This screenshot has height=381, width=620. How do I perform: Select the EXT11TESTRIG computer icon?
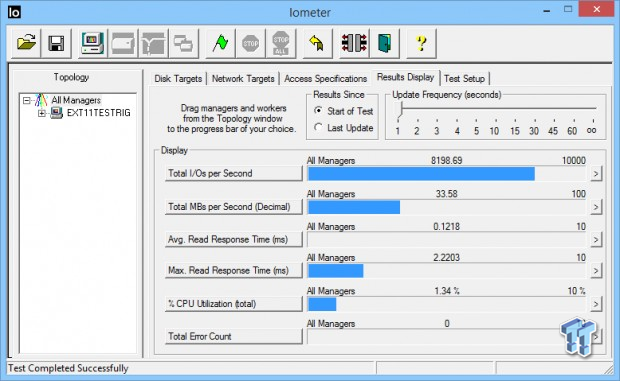pyautogui.click(x=57, y=113)
